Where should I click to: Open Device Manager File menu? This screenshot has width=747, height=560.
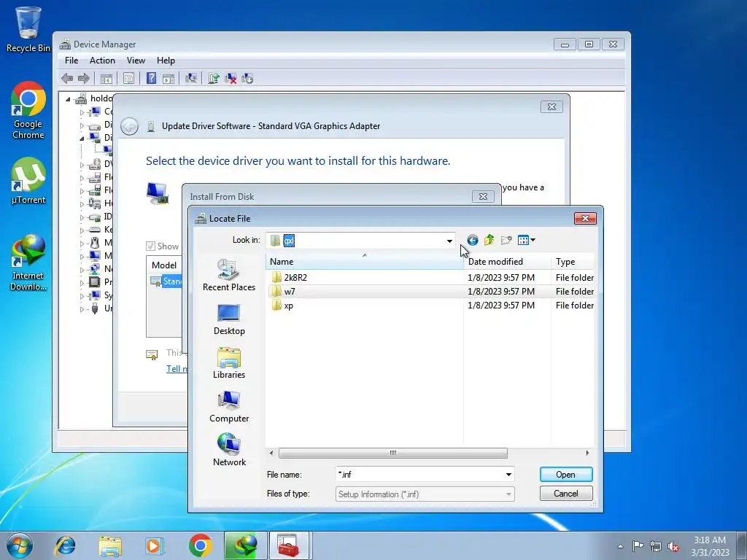tap(71, 61)
